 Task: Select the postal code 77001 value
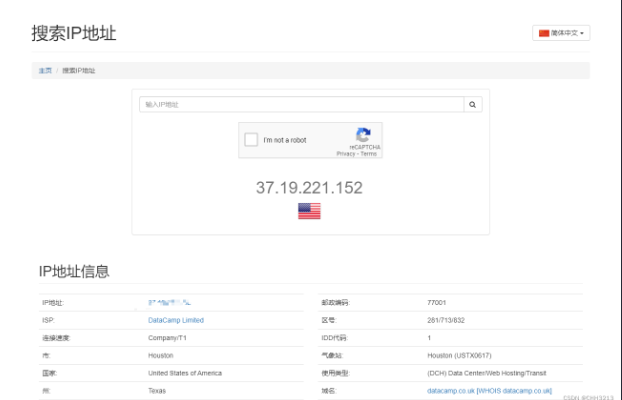tap(439, 302)
